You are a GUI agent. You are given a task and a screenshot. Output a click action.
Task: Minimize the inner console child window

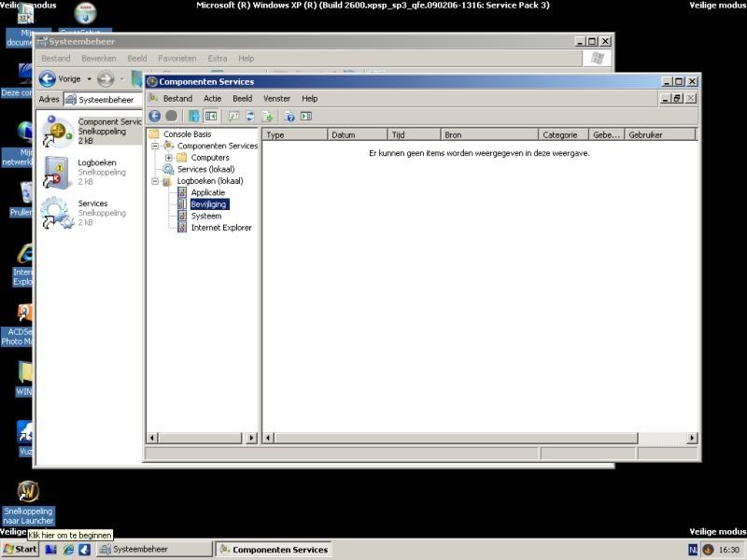pyautogui.click(x=666, y=99)
